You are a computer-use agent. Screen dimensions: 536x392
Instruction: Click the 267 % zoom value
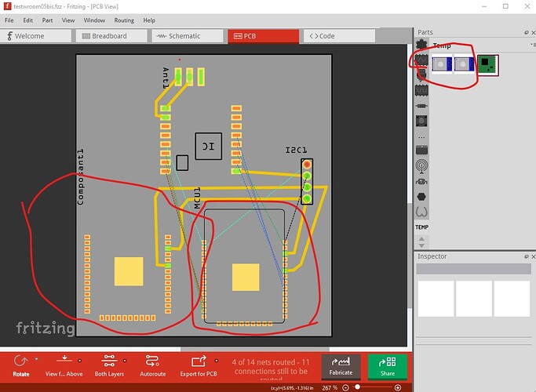(x=330, y=387)
